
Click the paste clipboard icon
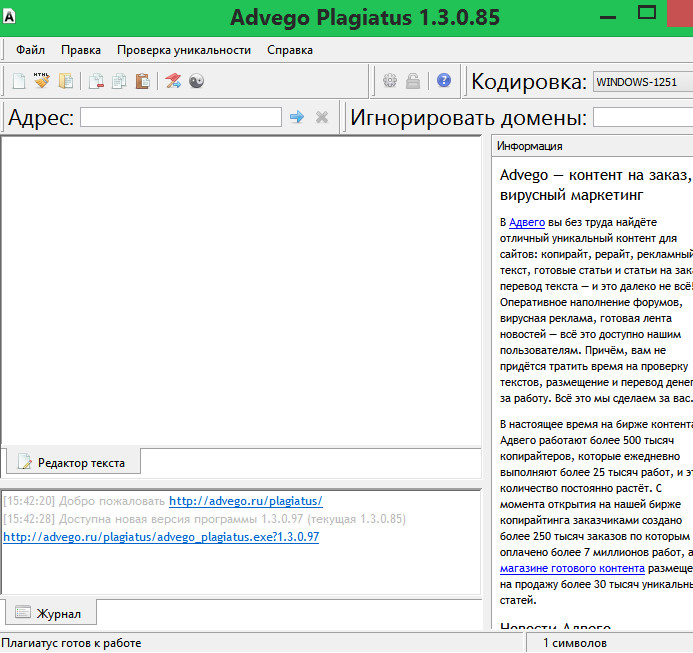coord(142,81)
